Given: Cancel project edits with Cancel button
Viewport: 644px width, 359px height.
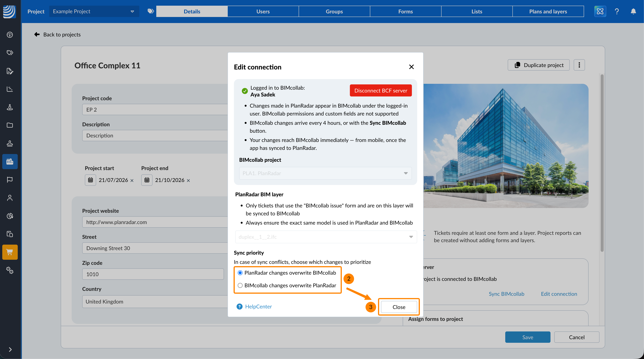Looking at the screenshot, I should click(x=577, y=337).
